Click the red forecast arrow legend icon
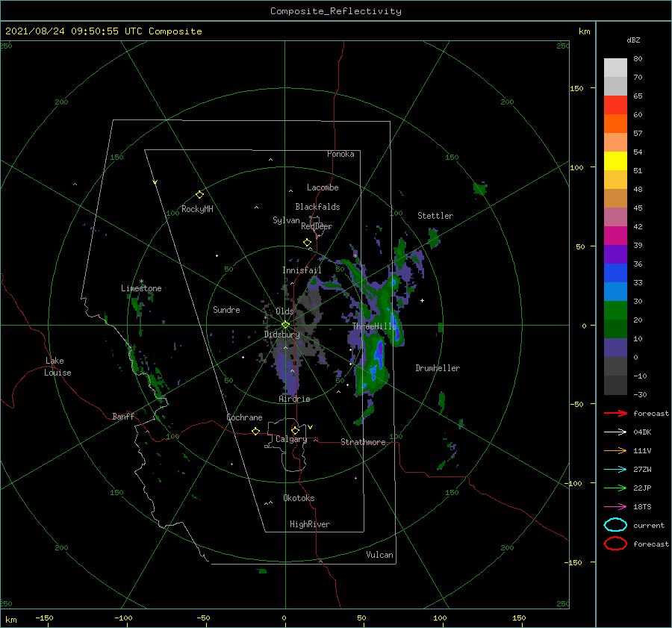Screen dimensions: 672x628 615,413
